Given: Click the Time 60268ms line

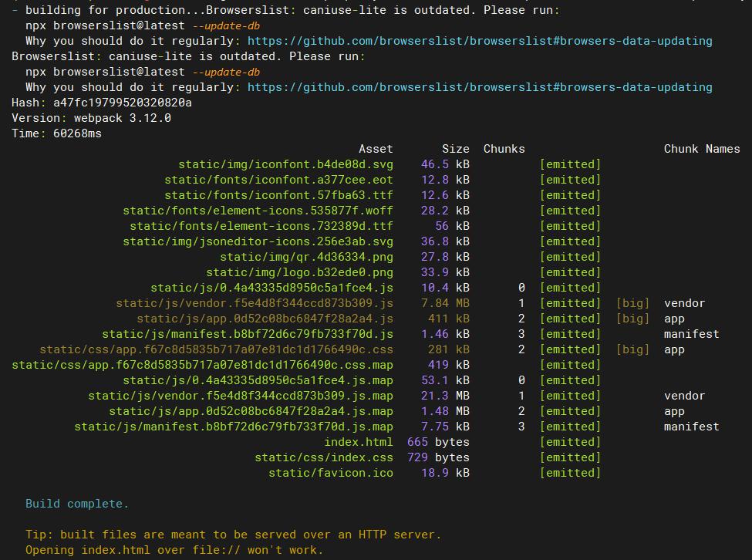Looking at the screenshot, I should tap(56, 133).
